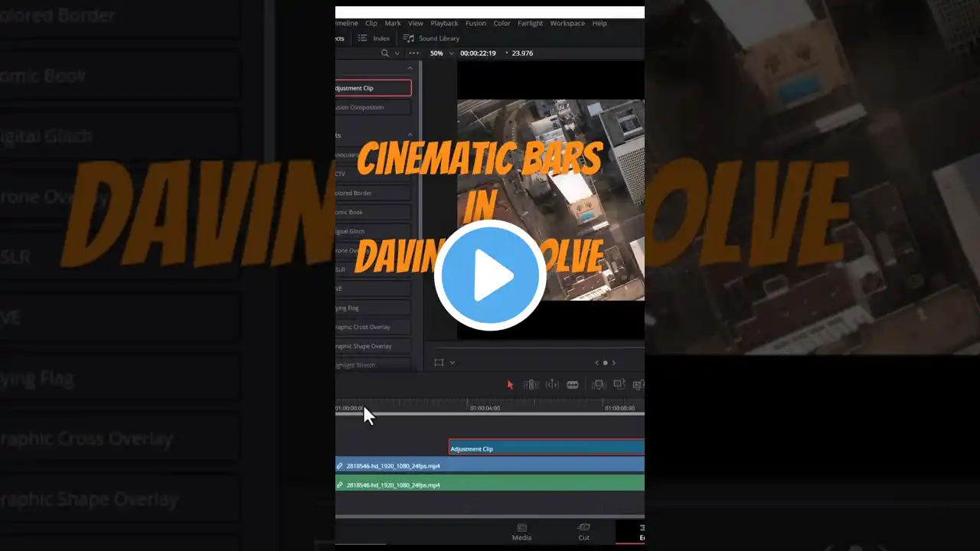Collapse the effects list section containing CCTV
The height and width of the screenshot is (551, 980).
[410, 135]
